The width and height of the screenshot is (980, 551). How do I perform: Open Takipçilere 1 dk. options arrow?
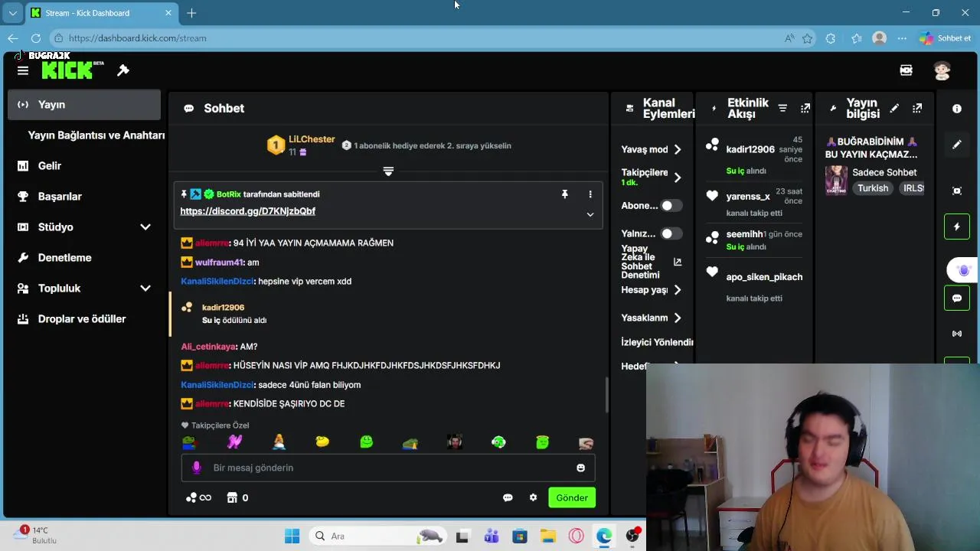tap(678, 178)
